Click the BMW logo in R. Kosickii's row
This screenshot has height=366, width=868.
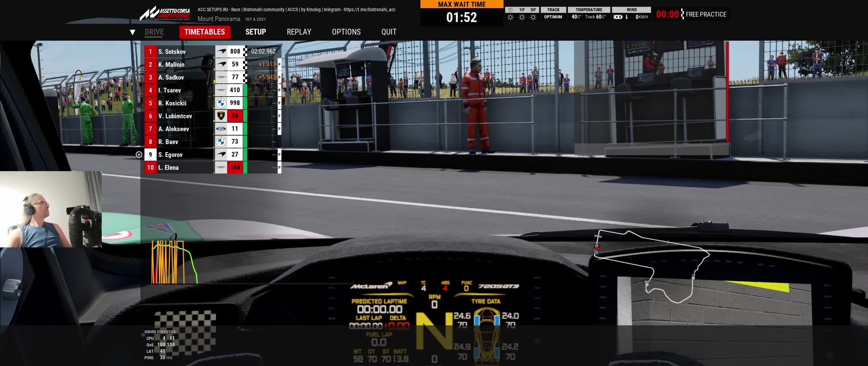point(221,103)
